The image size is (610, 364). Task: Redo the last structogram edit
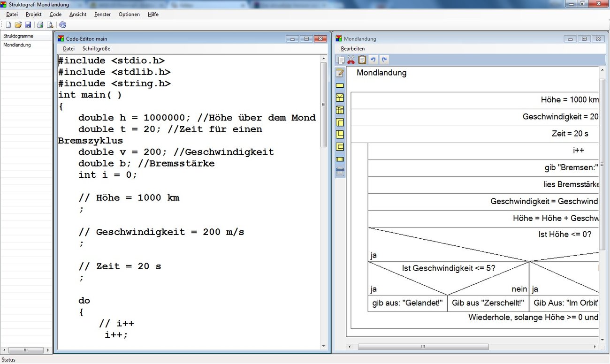pyautogui.click(x=384, y=60)
